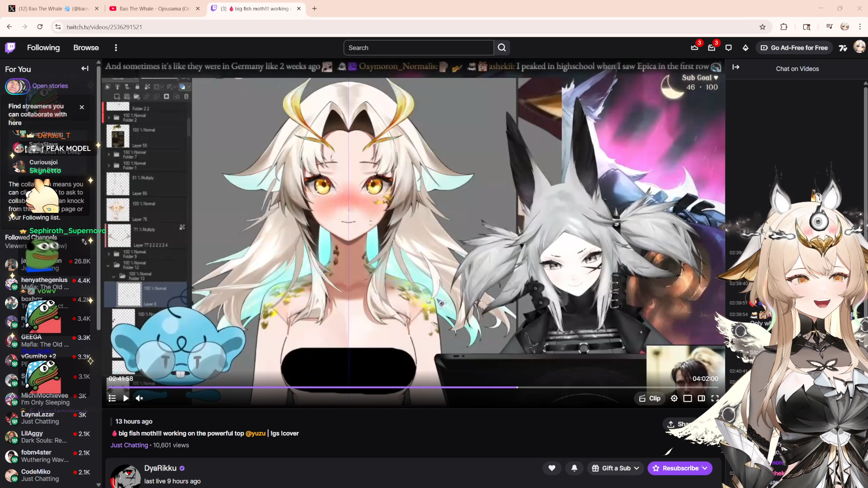This screenshot has width=868, height=488.
Task: Play the video
Action: (x=126, y=398)
